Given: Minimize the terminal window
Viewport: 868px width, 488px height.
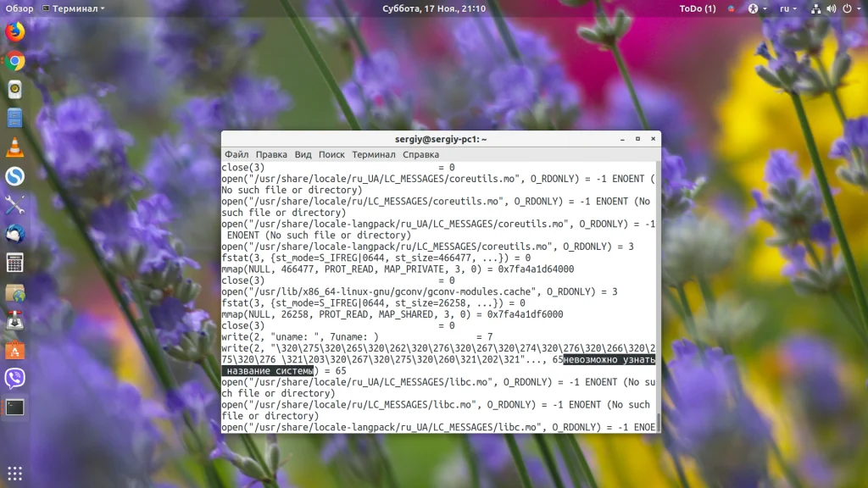Looking at the screenshot, I should click(623, 140).
